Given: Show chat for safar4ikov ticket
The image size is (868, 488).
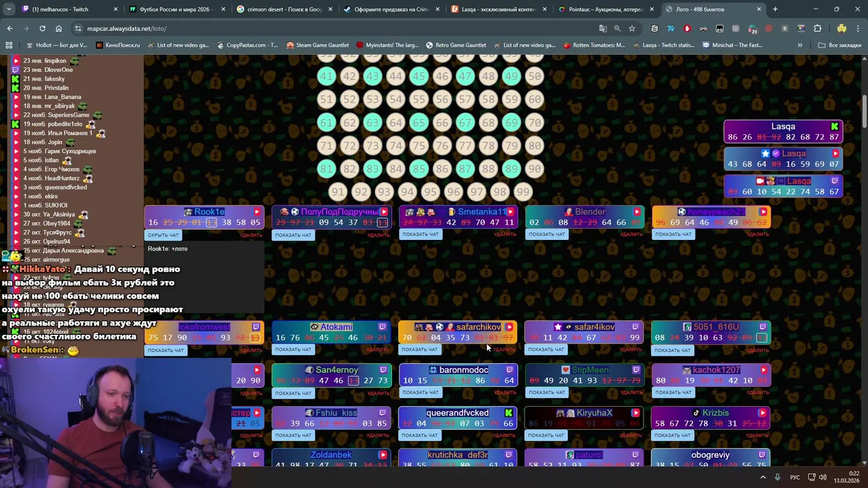Looking at the screenshot, I should (546, 350).
